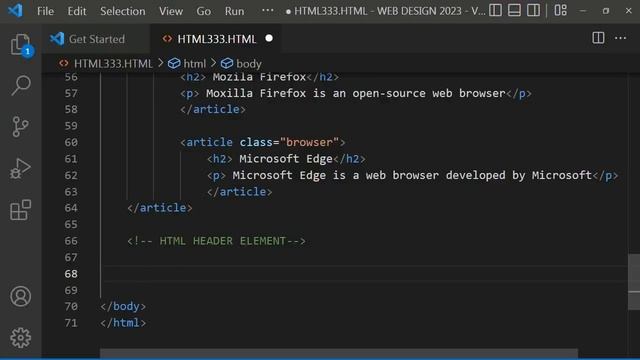This screenshot has height=360, width=640.
Task: Expand breadcrumb chevron after html
Action: (213, 63)
